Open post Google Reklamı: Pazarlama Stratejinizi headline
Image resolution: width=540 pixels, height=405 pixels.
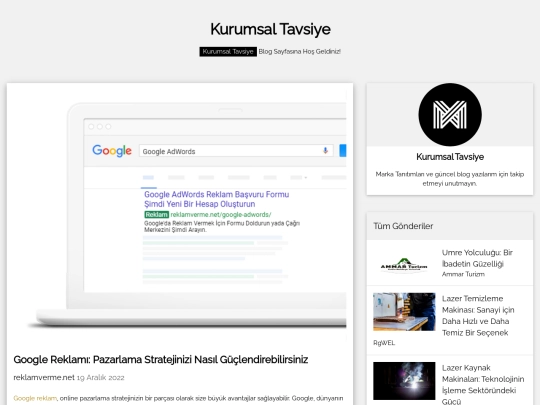(x=160, y=360)
